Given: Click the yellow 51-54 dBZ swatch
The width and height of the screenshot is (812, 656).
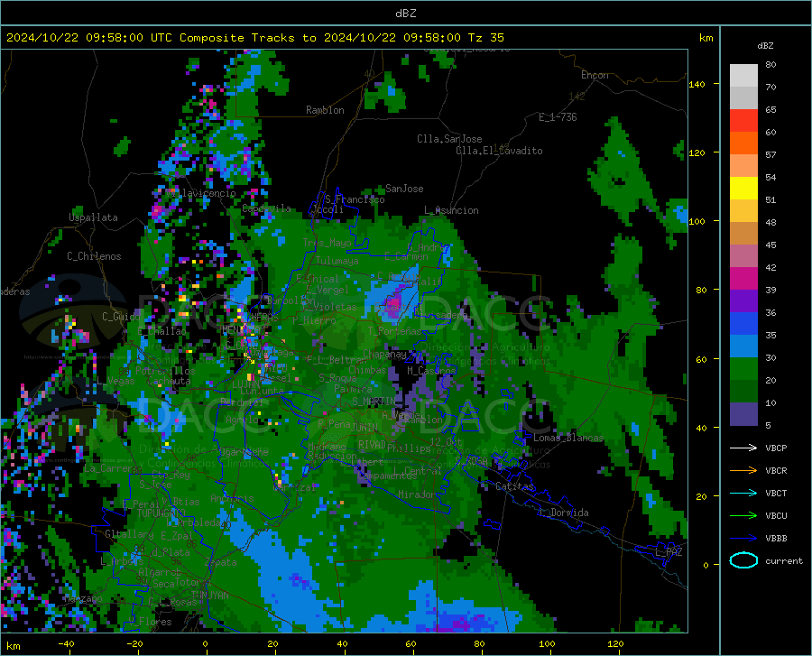Looking at the screenshot, I should coord(743,189).
